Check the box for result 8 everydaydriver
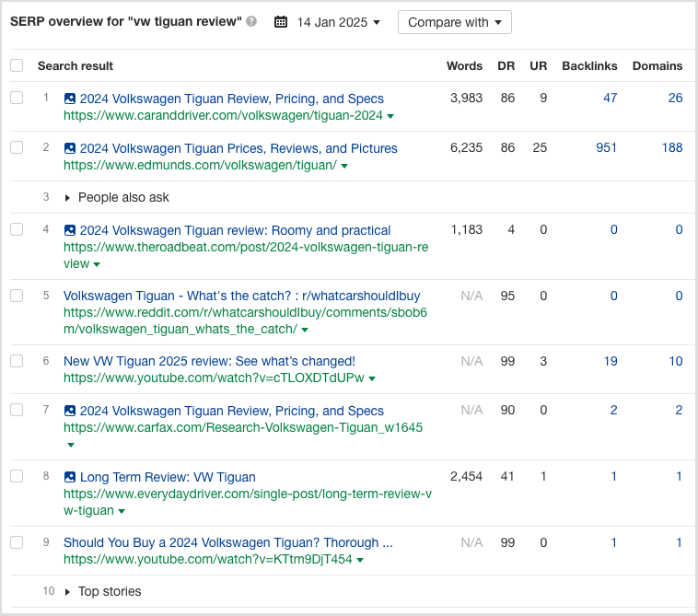This screenshot has height=616, width=698. [17, 476]
